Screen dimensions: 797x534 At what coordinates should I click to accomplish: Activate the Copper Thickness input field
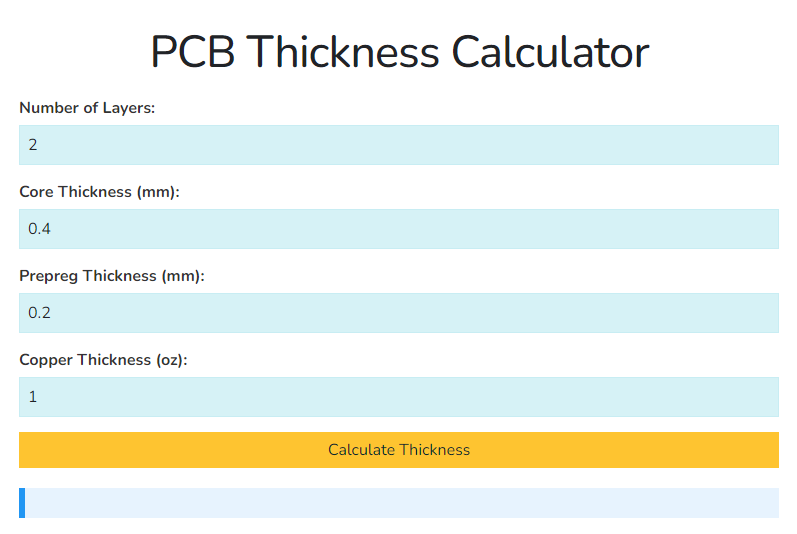click(398, 397)
